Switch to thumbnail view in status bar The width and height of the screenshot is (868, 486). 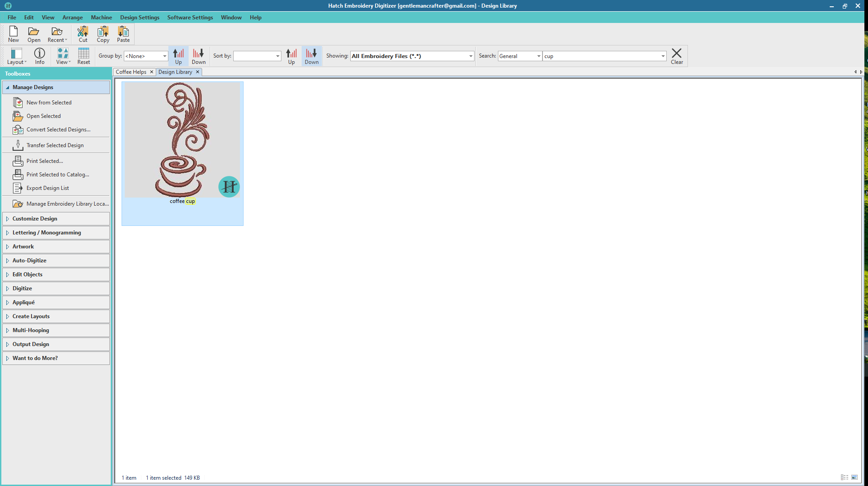pyautogui.click(x=854, y=477)
